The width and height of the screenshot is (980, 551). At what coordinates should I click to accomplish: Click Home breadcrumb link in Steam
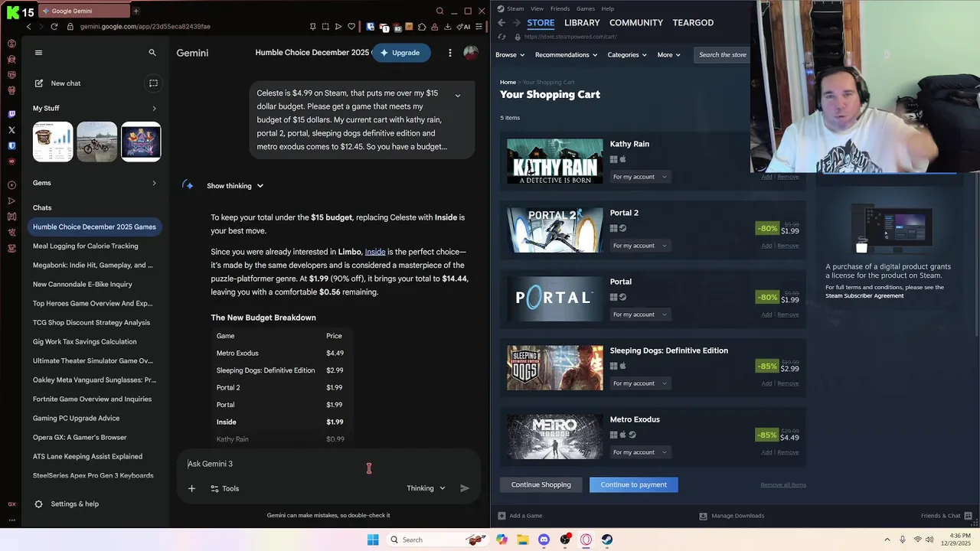click(508, 82)
